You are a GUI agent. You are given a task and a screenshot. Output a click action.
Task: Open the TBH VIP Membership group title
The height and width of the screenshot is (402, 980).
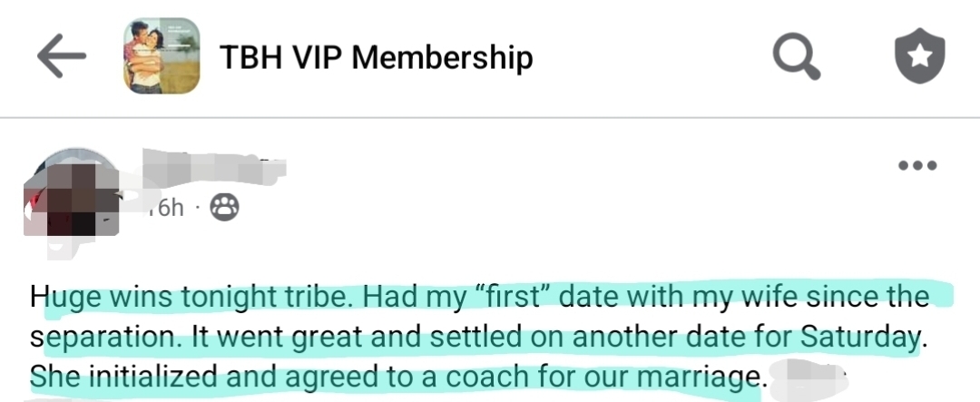point(376,58)
